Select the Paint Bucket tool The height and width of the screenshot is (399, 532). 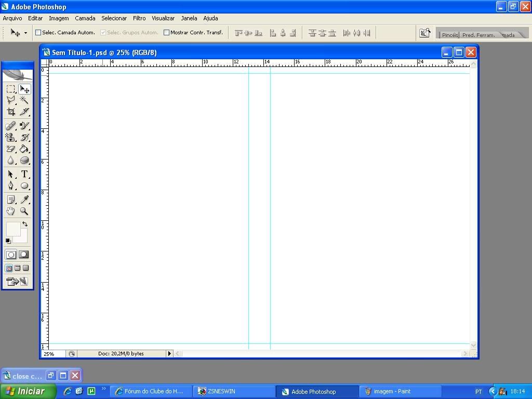point(24,149)
